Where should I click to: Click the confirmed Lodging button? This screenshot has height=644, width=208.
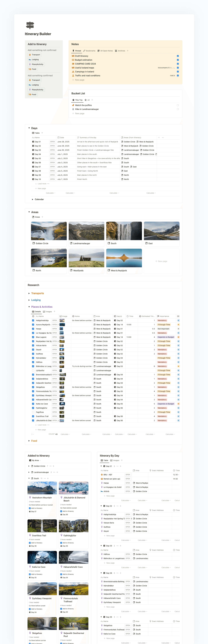pos(34,85)
